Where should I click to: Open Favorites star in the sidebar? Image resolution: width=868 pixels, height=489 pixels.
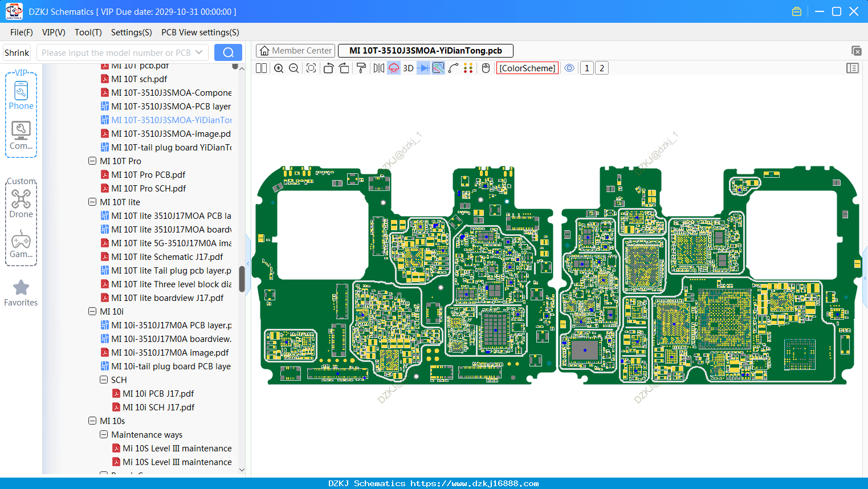(21, 294)
